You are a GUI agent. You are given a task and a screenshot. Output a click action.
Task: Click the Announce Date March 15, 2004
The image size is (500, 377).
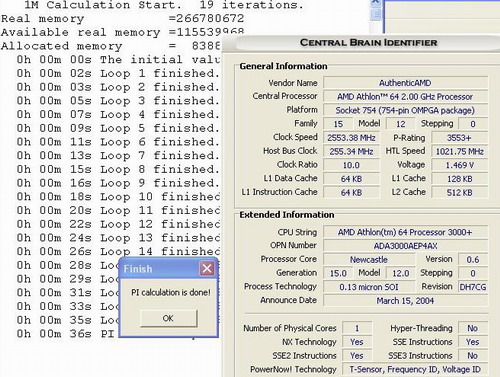tap(405, 300)
